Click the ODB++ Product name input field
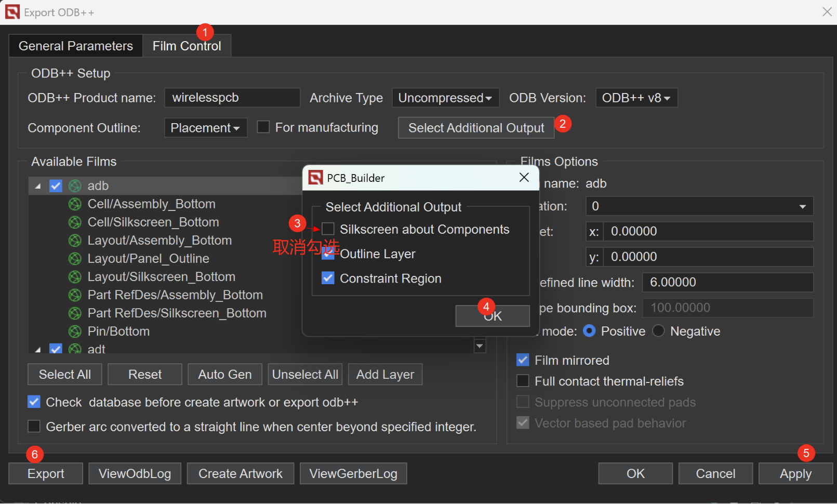This screenshot has width=837, height=504. (x=232, y=98)
